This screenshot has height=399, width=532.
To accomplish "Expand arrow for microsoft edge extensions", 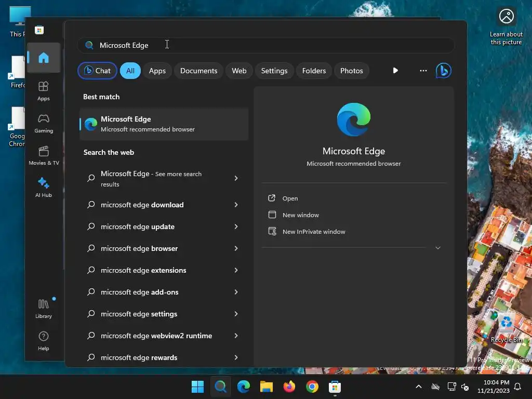I will 236,270.
